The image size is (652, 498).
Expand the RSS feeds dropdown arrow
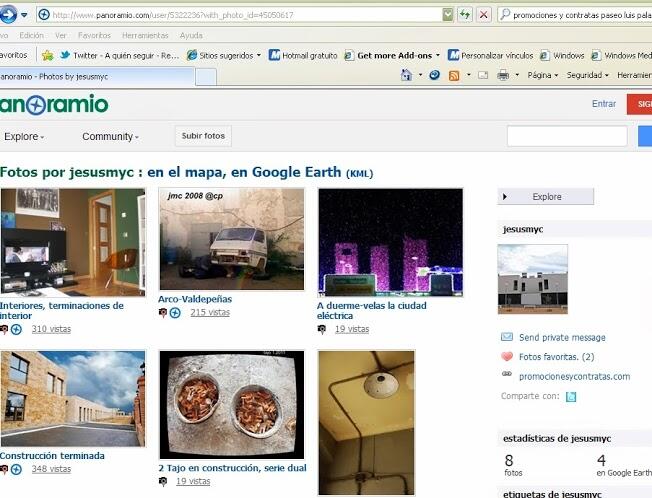click(x=469, y=75)
